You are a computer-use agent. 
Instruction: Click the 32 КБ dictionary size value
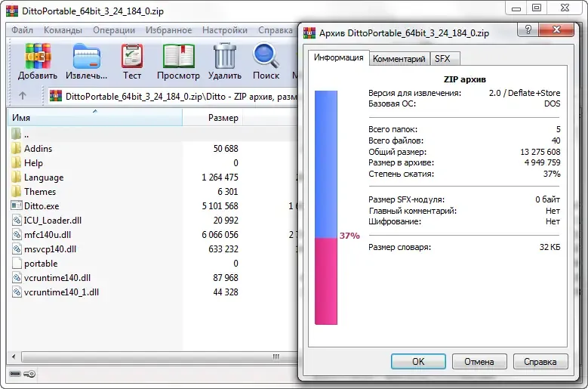[550, 247]
